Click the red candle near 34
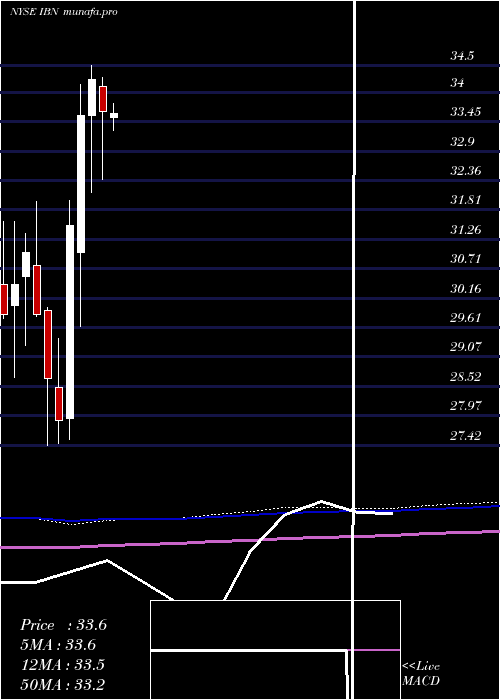 [x=103, y=99]
